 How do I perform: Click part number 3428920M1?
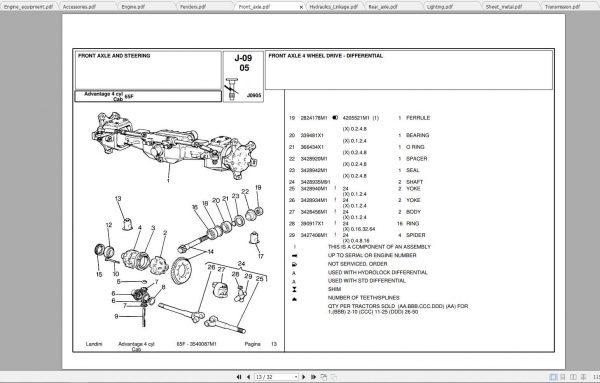(314, 158)
